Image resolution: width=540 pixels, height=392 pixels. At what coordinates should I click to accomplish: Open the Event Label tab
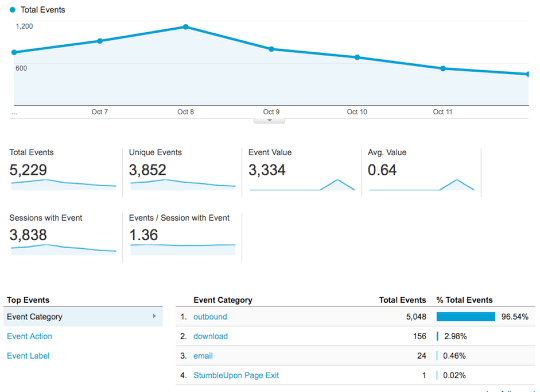28,356
